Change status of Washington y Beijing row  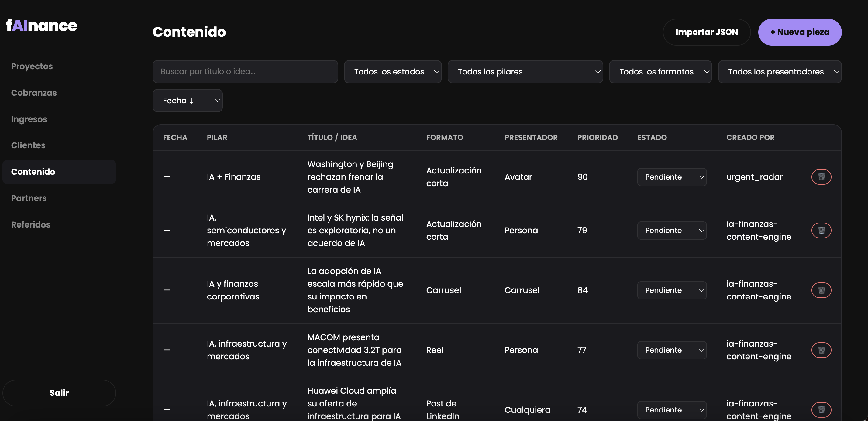(x=672, y=177)
